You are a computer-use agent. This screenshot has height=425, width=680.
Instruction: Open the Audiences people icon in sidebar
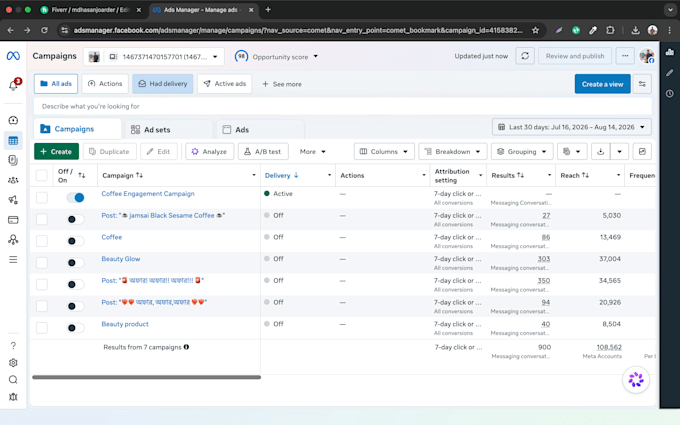click(x=13, y=180)
